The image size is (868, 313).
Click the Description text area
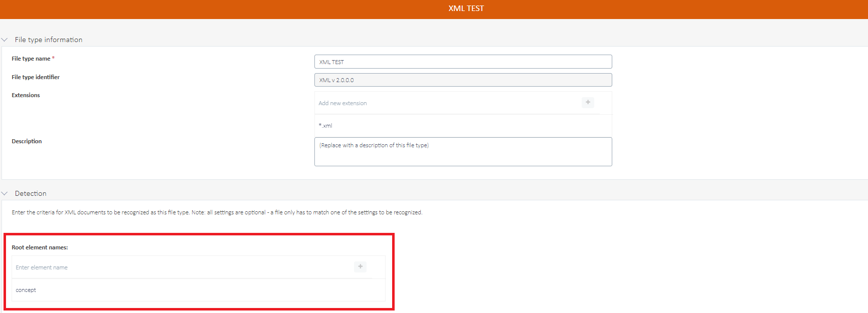pyautogui.click(x=463, y=151)
